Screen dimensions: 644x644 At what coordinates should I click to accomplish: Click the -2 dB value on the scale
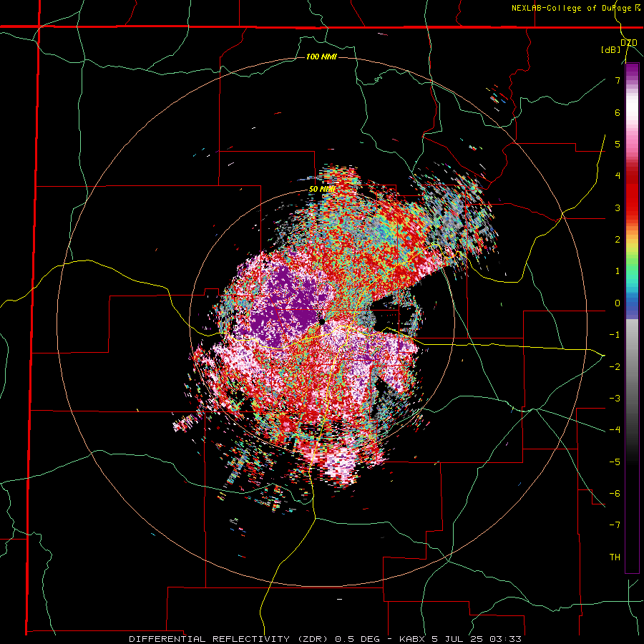(x=615, y=366)
